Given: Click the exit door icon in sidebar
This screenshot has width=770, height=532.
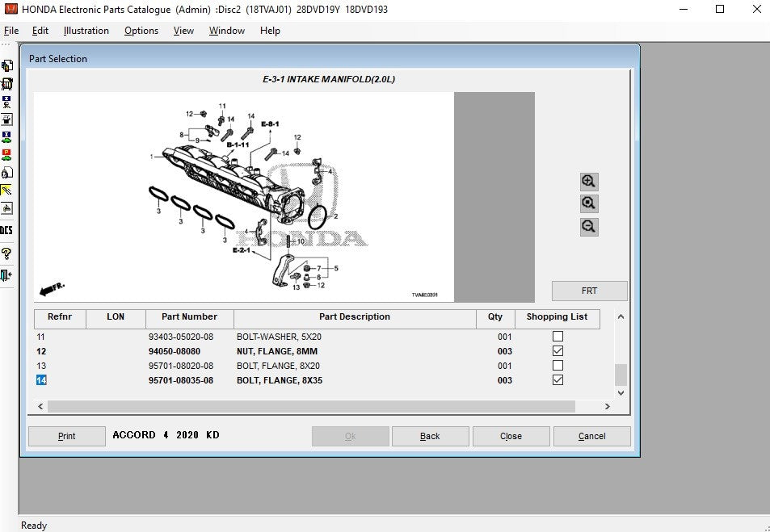Looking at the screenshot, I should (6, 275).
